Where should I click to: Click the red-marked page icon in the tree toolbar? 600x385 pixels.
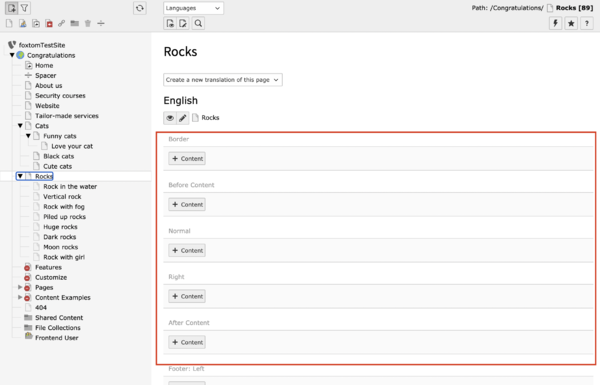click(x=49, y=23)
